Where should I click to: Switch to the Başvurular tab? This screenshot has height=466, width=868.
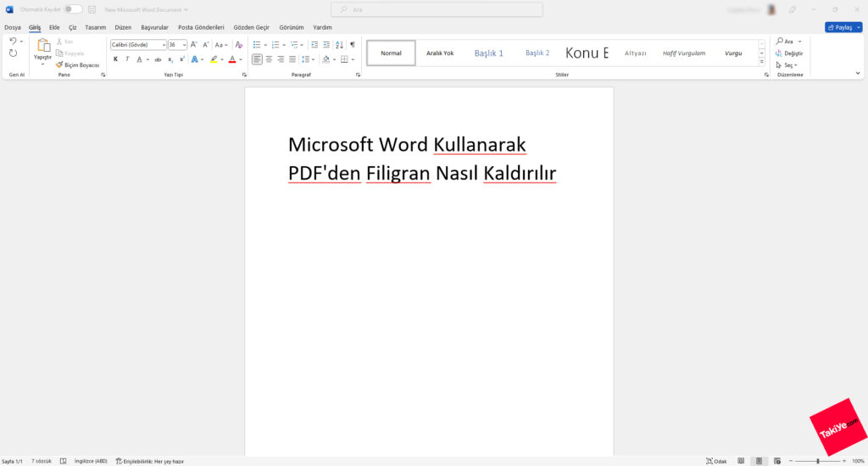154,27
